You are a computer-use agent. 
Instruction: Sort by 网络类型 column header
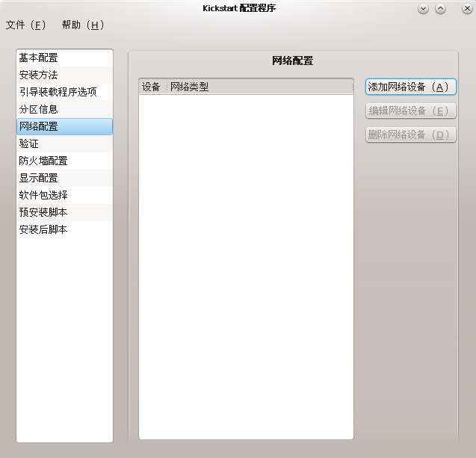point(260,87)
